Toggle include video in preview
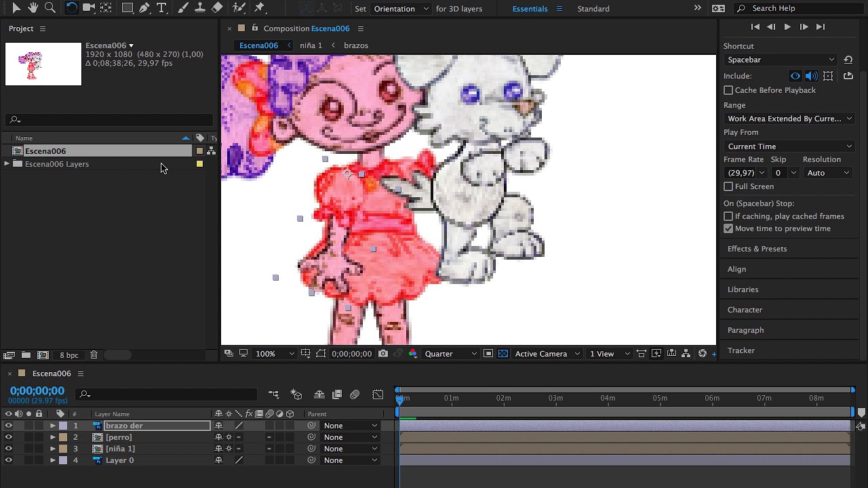868x488 pixels. 795,76
